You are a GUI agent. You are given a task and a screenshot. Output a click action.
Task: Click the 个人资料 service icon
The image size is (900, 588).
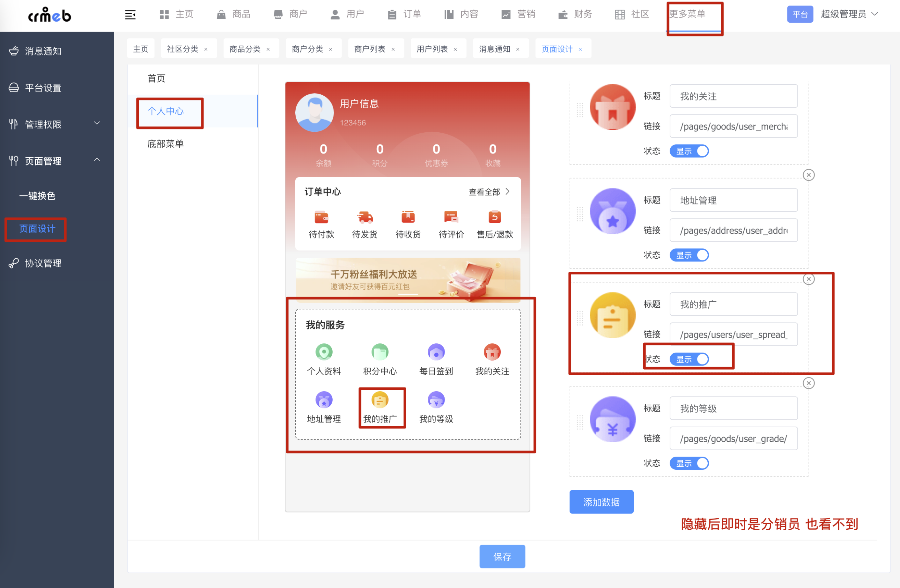(324, 352)
